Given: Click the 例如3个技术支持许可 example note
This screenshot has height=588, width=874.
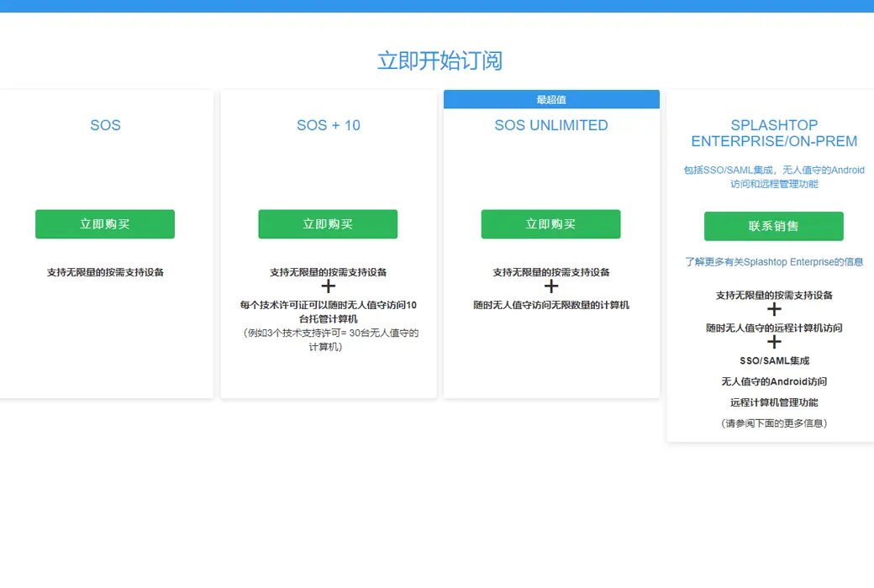Looking at the screenshot, I should pyautogui.click(x=329, y=340).
